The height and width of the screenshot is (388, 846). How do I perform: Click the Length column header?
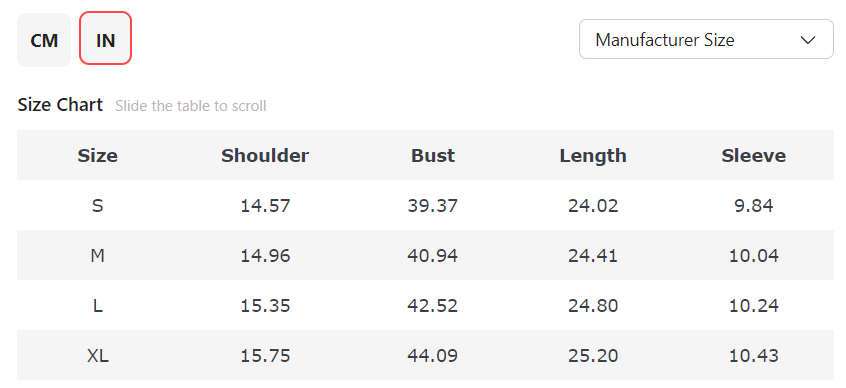(593, 155)
